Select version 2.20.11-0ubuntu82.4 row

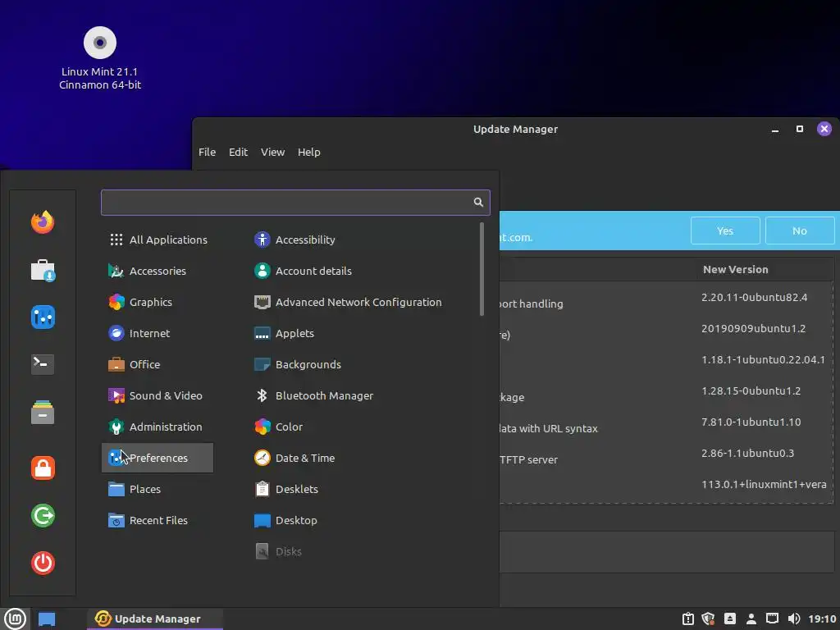[x=755, y=297]
